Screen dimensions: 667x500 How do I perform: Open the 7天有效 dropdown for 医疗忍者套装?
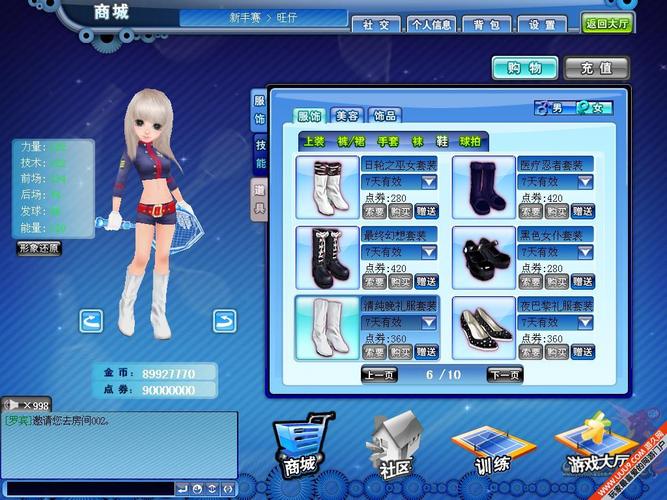click(584, 182)
